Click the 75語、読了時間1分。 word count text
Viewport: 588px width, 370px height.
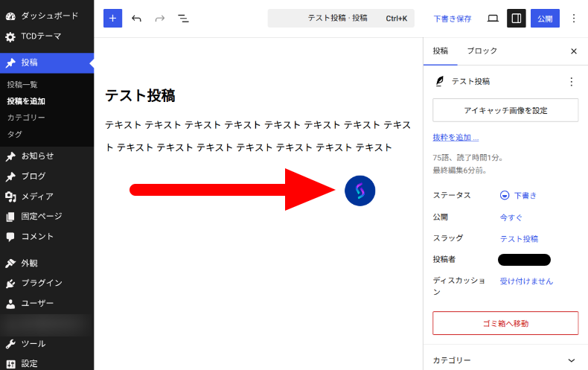pyautogui.click(x=467, y=158)
